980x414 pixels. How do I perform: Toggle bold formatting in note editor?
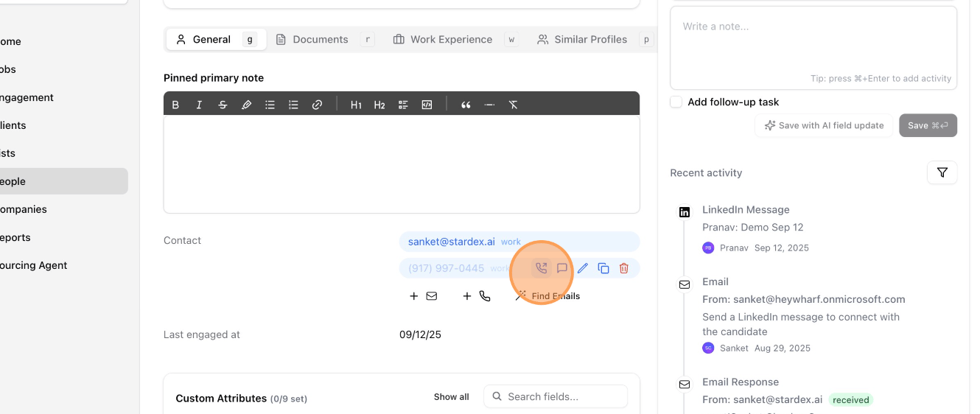[x=175, y=105]
